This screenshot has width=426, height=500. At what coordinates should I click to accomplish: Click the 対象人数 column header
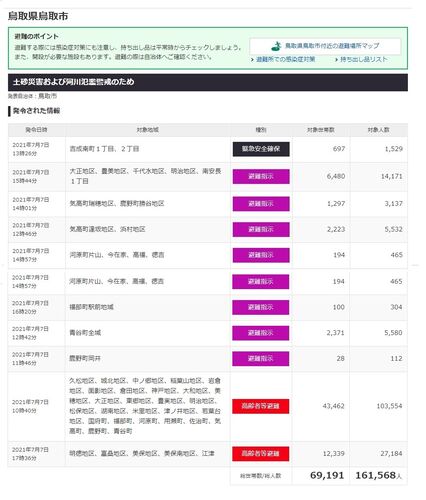[378, 130]
